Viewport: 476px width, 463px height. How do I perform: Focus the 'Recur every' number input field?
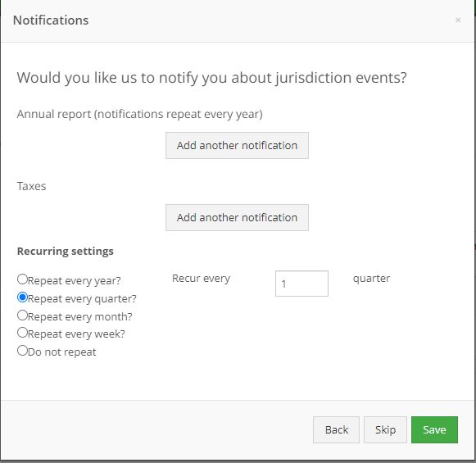(x=301, y=284)
